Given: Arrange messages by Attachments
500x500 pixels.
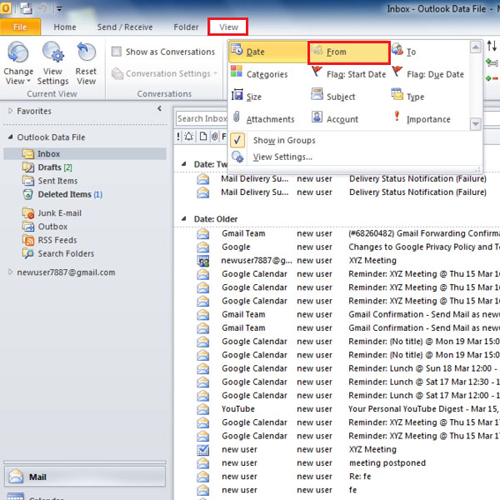Looking at the screenshot, I should click(x=263, y=119).
